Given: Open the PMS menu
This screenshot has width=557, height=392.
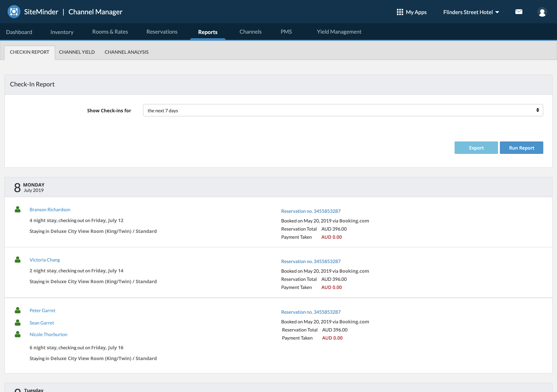Looking at the screenshot, I should pyautogui.click(x=286, y=32).
